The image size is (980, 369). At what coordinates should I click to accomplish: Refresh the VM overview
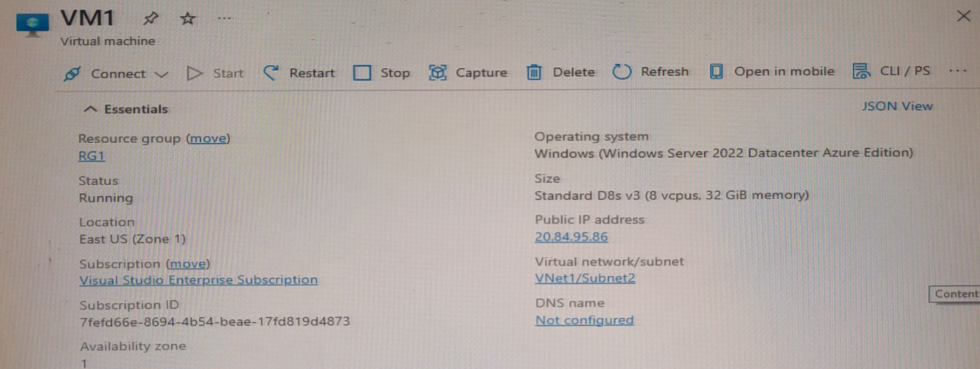[x=665, y=71]
